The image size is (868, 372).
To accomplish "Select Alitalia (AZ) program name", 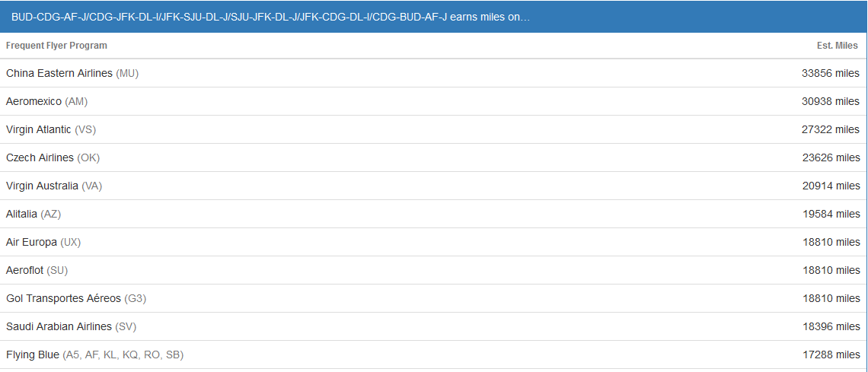I will coord(34,214).
